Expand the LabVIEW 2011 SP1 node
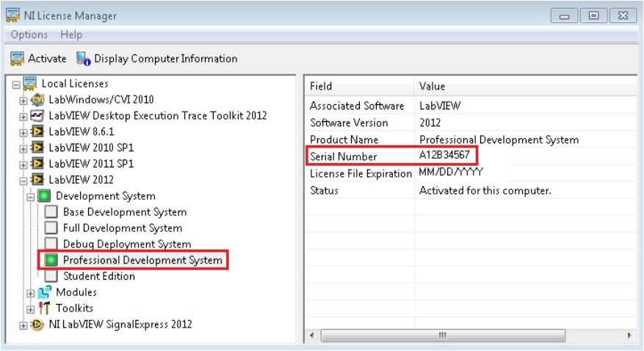Screen dimensions: 644x351 pyautogui.click(x=23, y=164)
